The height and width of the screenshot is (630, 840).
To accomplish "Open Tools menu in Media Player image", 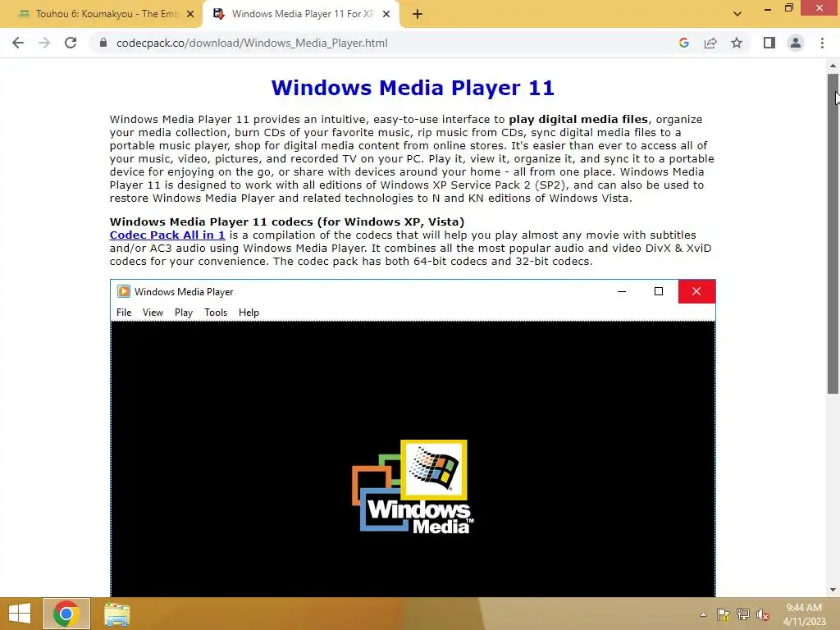I will tap(216, 313).
